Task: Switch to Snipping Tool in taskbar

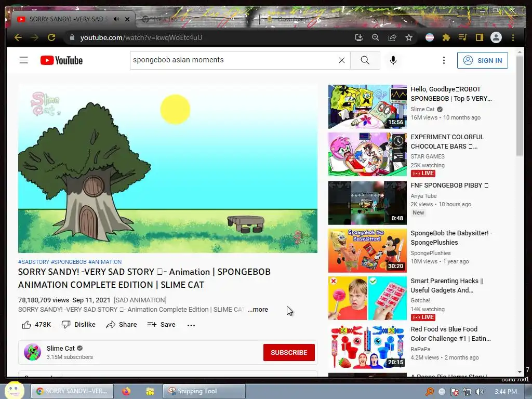Action: pyautogui.click(x=204, y=391)
